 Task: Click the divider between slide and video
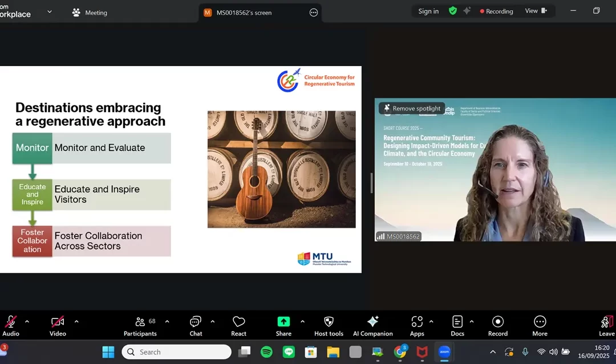point(372,183)
